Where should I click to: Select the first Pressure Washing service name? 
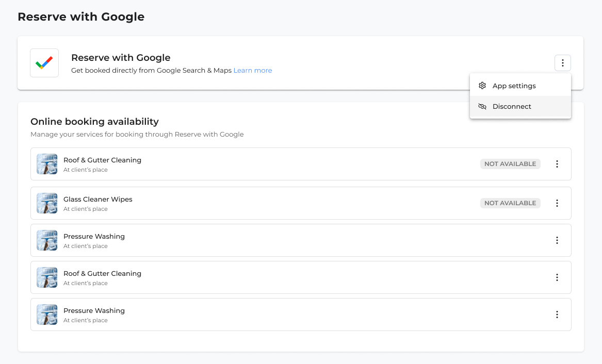(94, 237)
